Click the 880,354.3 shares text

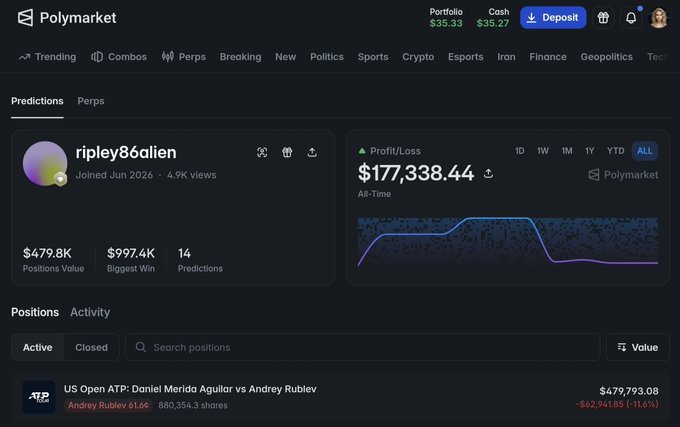coord(193,405)
